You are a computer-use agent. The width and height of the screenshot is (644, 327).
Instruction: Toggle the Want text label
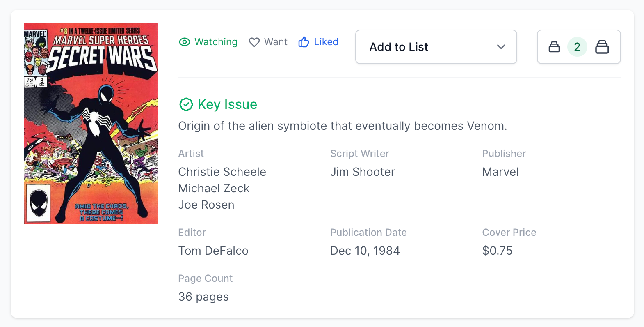[276, 42]
